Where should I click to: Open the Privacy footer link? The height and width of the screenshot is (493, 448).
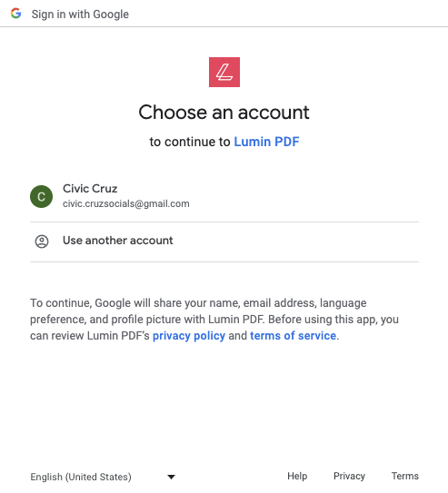(349, 476)
